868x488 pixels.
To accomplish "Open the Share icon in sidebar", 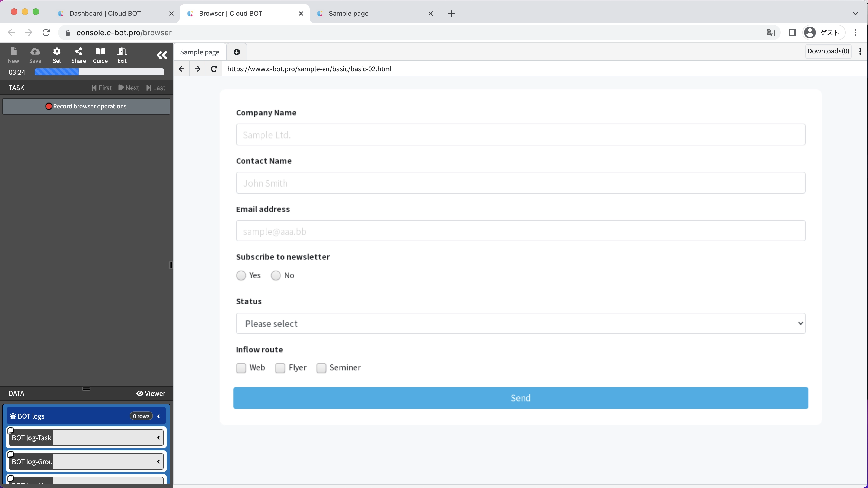I will (x=78, y=55).
